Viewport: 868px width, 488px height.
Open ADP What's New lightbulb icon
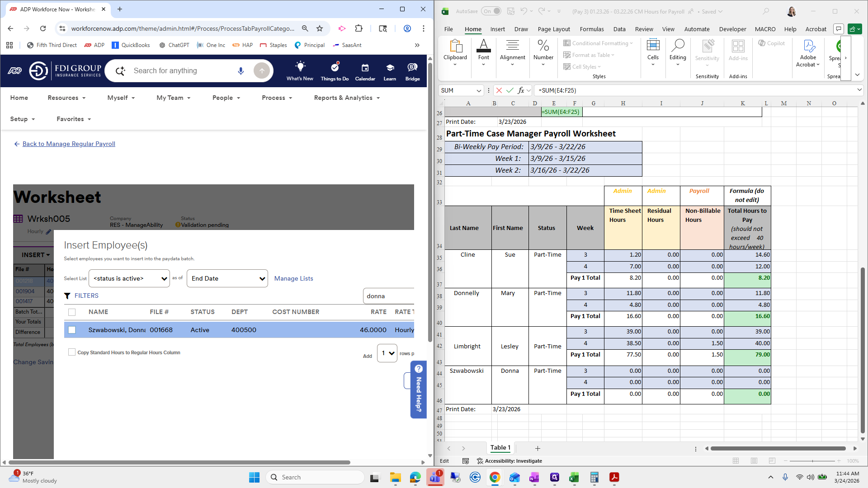point(300,67)
